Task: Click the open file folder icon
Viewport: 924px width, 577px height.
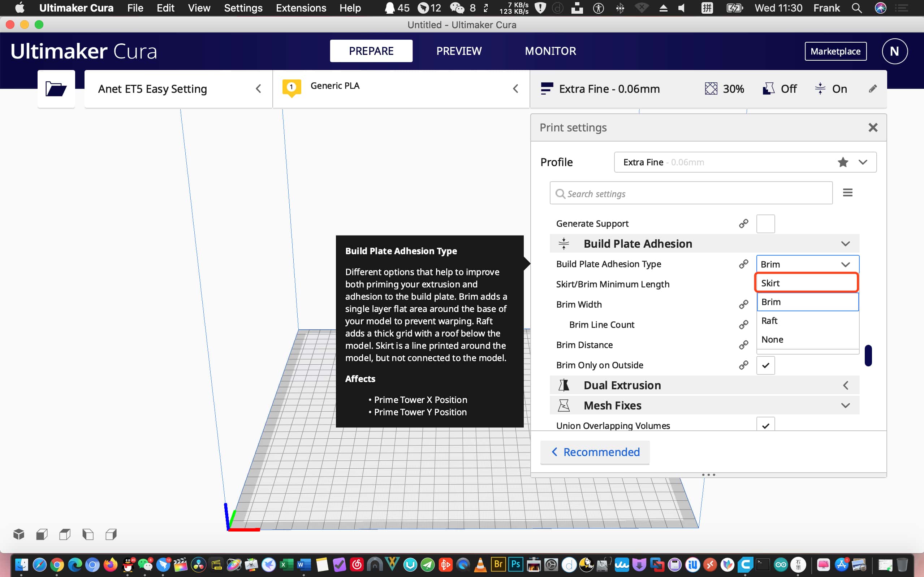Action: click(56, 89)
